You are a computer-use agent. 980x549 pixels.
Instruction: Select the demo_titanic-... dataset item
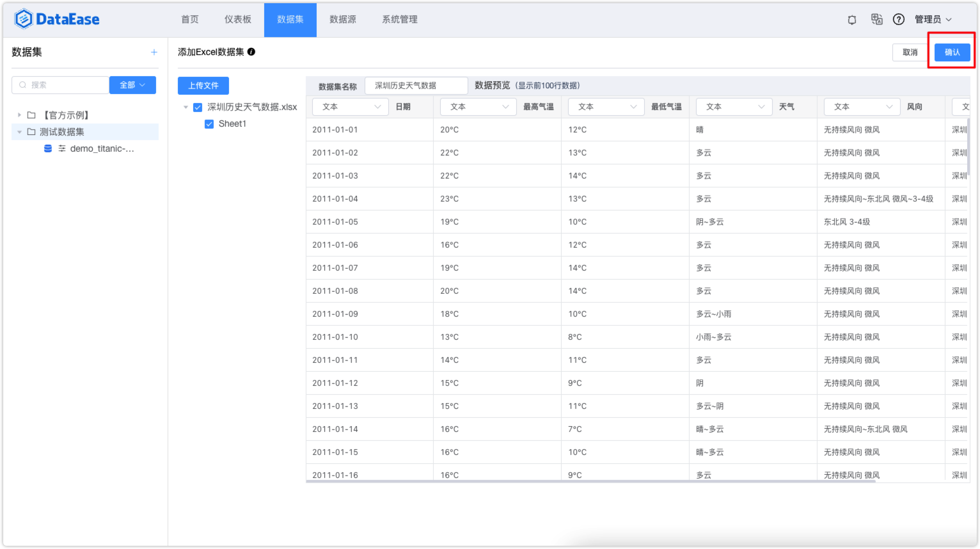click(x=85, y=148)
